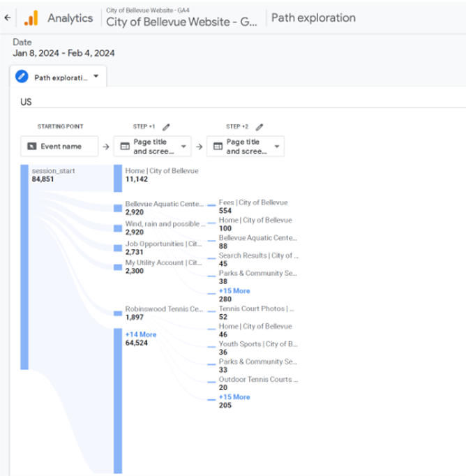Click the +14 More blue node bar
Viewport: 466px width, 476px height.
(x=118, y=401)
